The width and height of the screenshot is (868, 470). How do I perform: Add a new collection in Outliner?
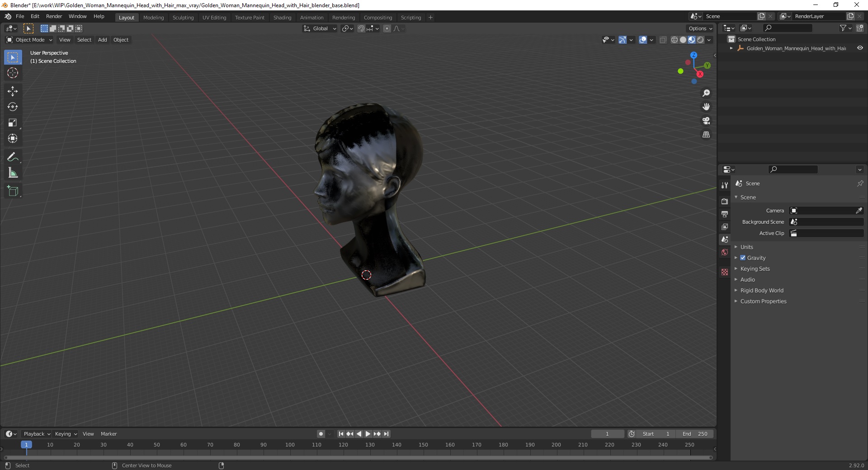[860, 28]
